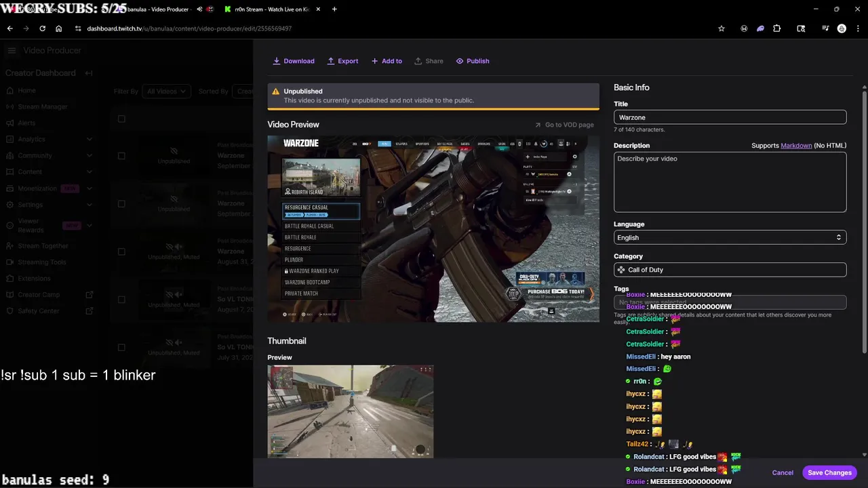Click the browser address bar URL
The height and width of the screenshot is (488, 868).
189,28
